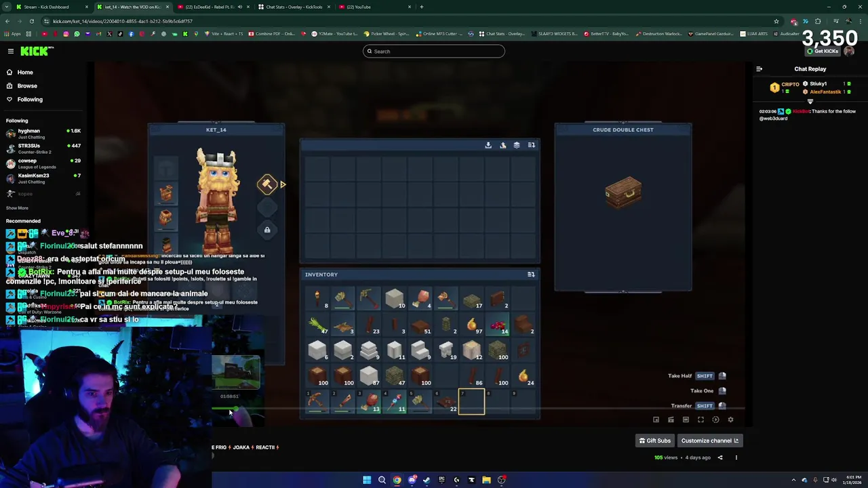Open the video player settings gear
The width and height of the screenshot is (868, 488).
click(730, 420)
